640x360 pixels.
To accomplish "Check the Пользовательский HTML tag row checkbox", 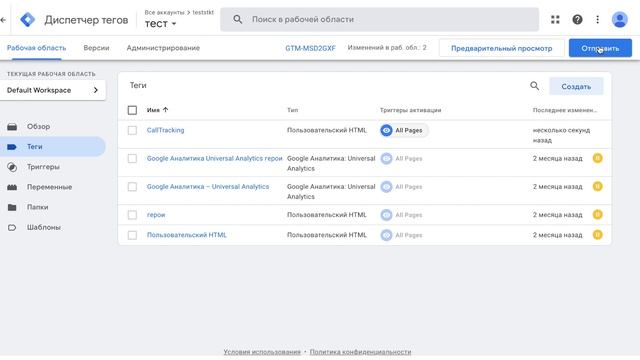I will pyautogui.click(x=132, y=235).
